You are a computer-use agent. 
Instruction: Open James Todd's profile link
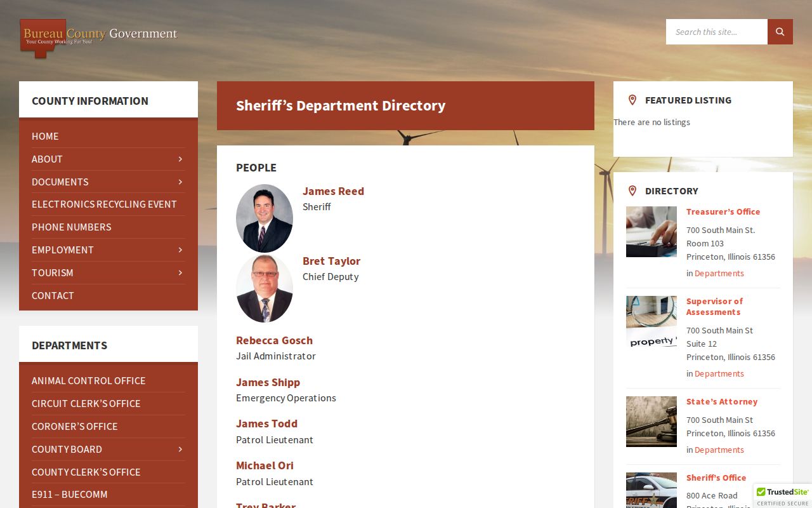click(x=266, y=424)
